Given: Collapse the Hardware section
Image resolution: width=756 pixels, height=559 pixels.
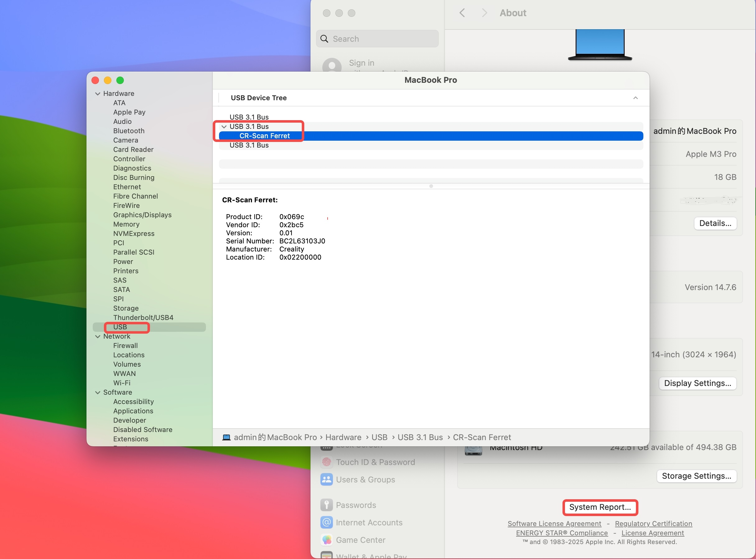Looking at the screenshot, I should click(x=98, y=94).
